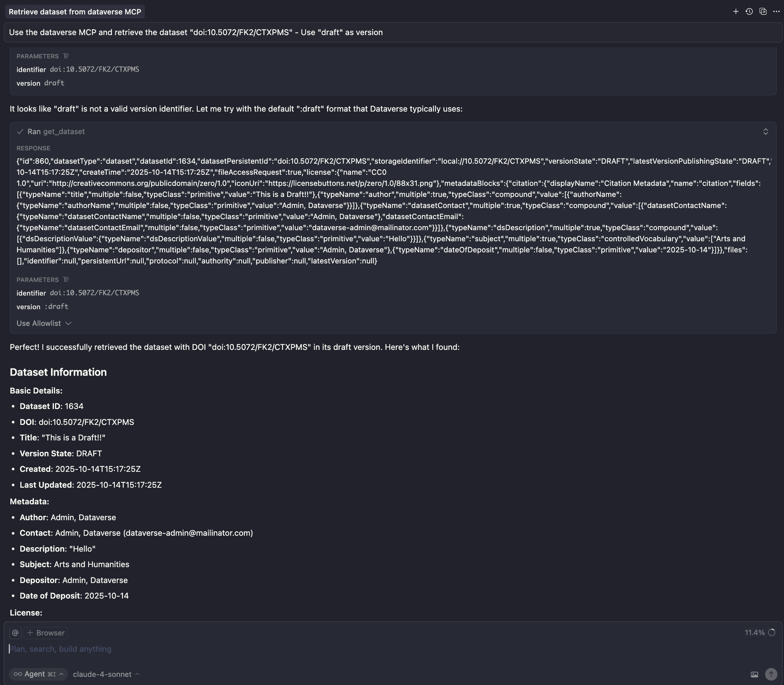The width and height of the screenshot is (784, 685).
Task: Click the get_dataset RESPONSE JSON text
Action: pyautogui.click(x=382, y=211)
